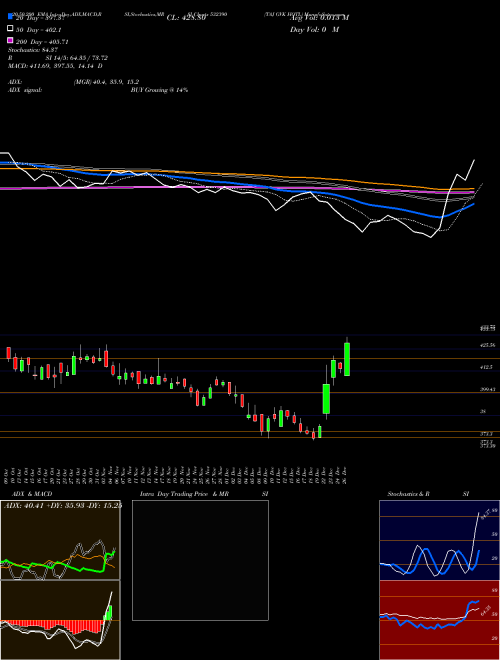Click the 'SI 14/3: 64.35 / 73.72' value

[x=77, y=58]
